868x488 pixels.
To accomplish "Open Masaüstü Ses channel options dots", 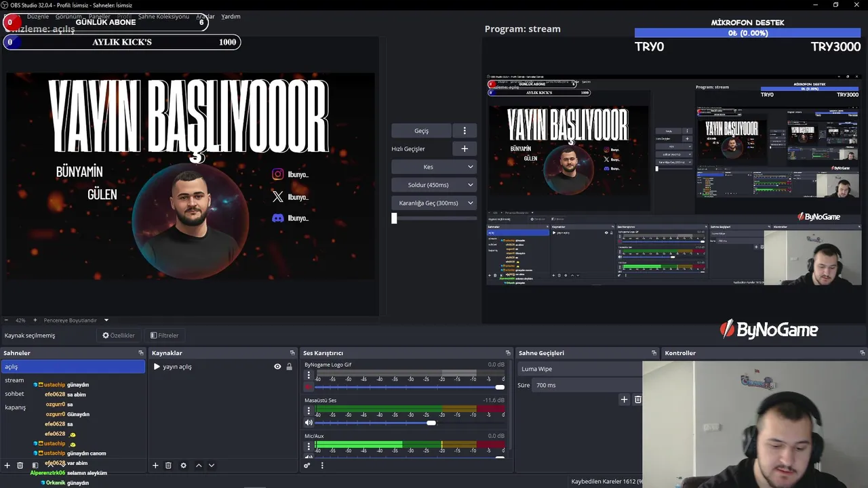I will pos(309,411).
